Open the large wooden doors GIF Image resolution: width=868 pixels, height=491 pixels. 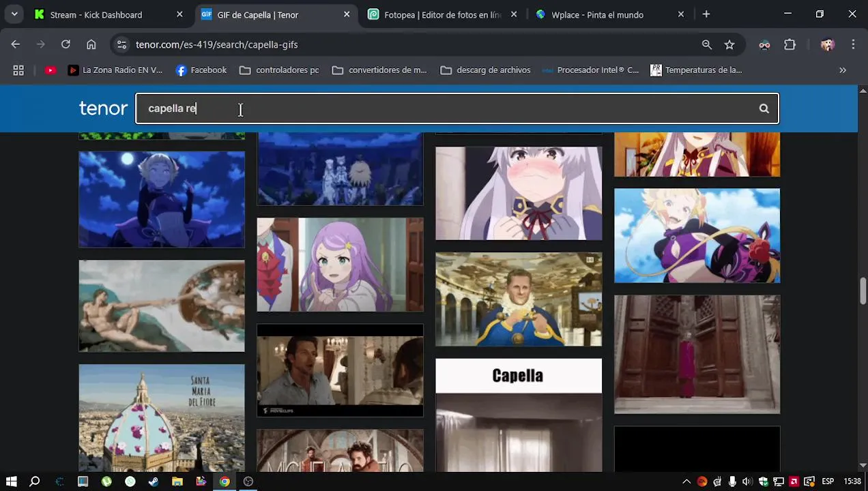point(697,355)
